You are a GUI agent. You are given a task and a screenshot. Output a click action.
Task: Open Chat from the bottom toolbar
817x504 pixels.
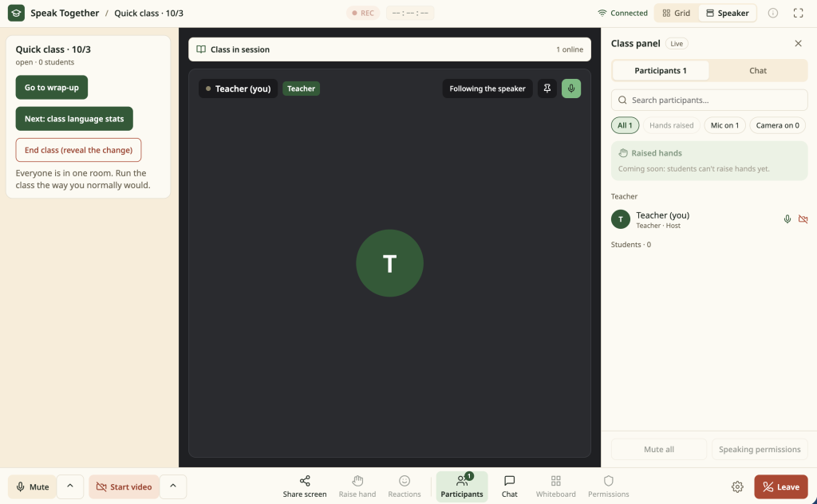(x=510, y=486)
